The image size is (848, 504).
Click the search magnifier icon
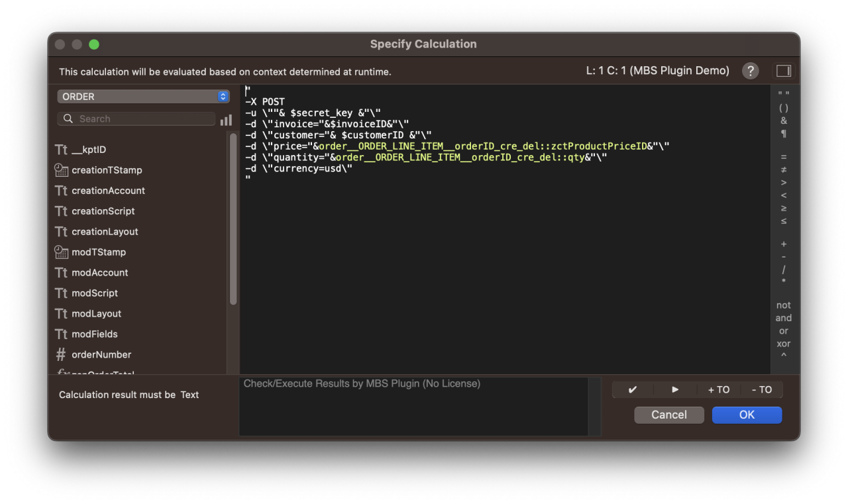[x=68, y=119]
